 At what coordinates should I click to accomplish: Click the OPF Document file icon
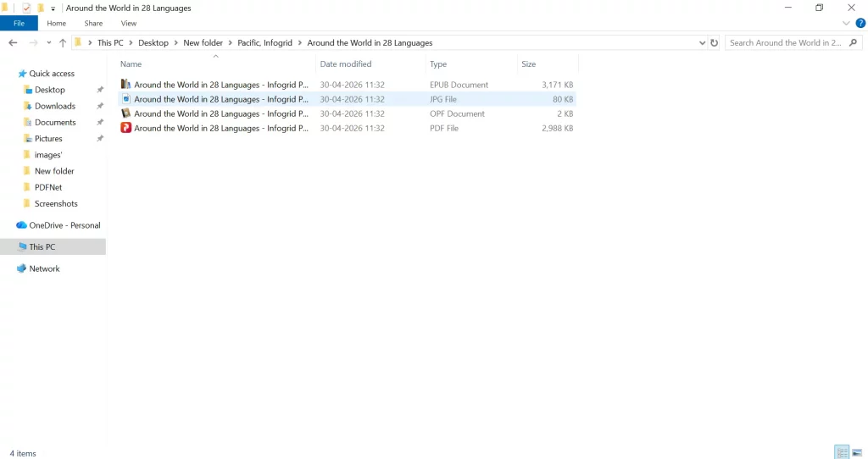point(126,113)
